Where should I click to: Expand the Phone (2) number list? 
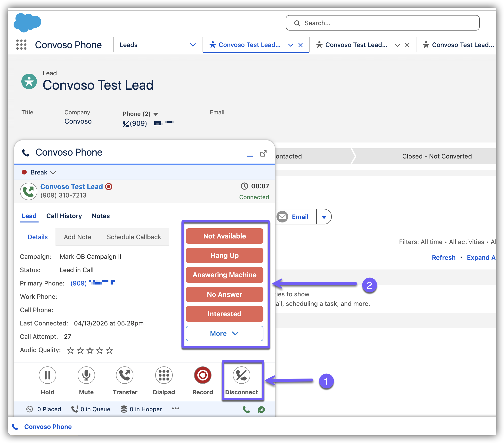click(x=155, y=114)
